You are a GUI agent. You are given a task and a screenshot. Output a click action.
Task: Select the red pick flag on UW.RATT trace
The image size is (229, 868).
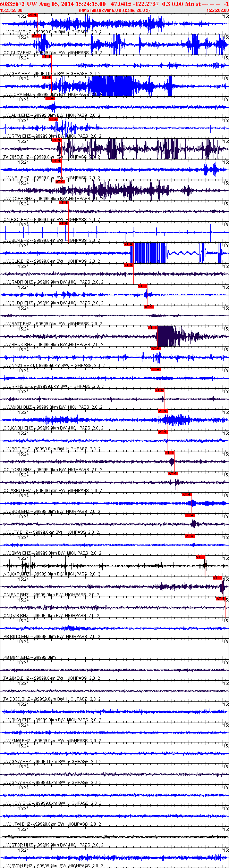pyautogui.click(x=149, y=307)
